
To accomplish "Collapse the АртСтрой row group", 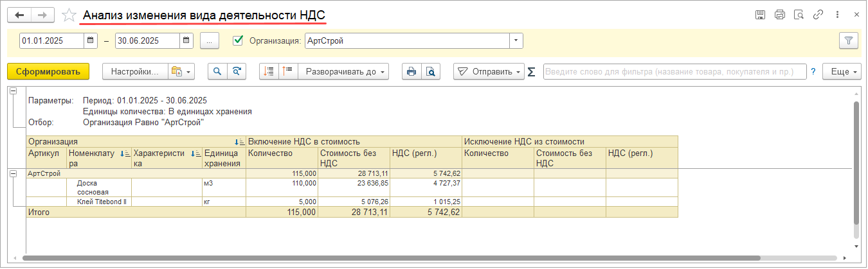I will click(13, 173).
